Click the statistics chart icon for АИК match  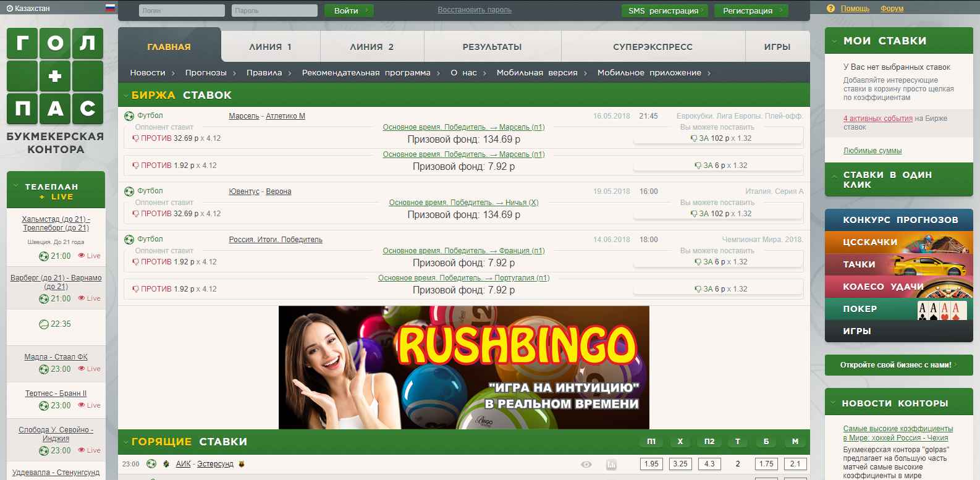611,464
